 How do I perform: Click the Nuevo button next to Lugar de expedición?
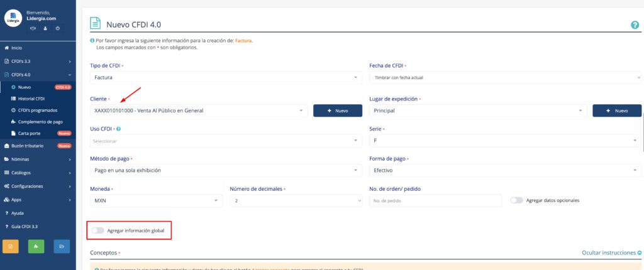coord(617,111)
